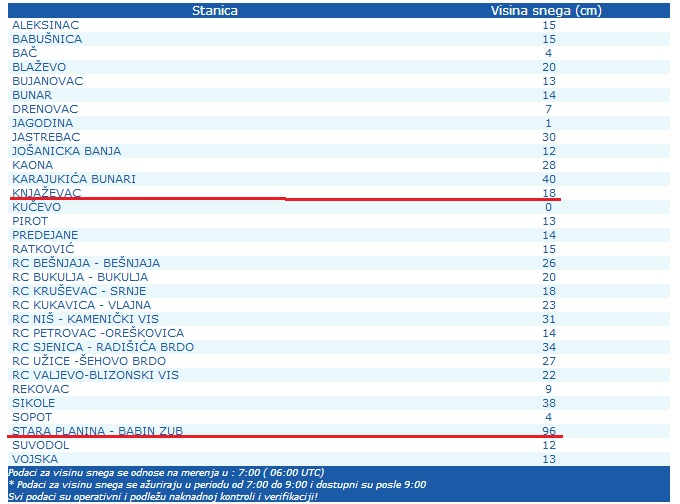This screenshot has width=680, height=504.
Task: Select the BUJANOVAC station name
Action: (x=48, y=81)
